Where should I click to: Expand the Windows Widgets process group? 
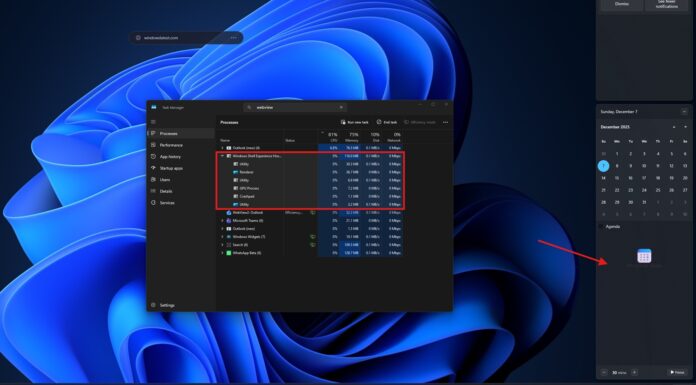tap(222, 237)
